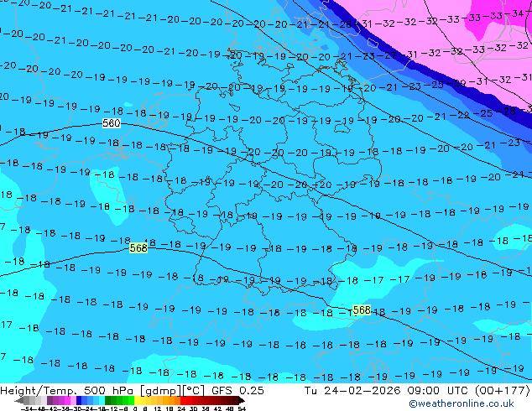This screenshot has width=532, height=411.
Task: Click the -27 temperature value on the map
Action: pyautogui.click(x=387, y=55)
